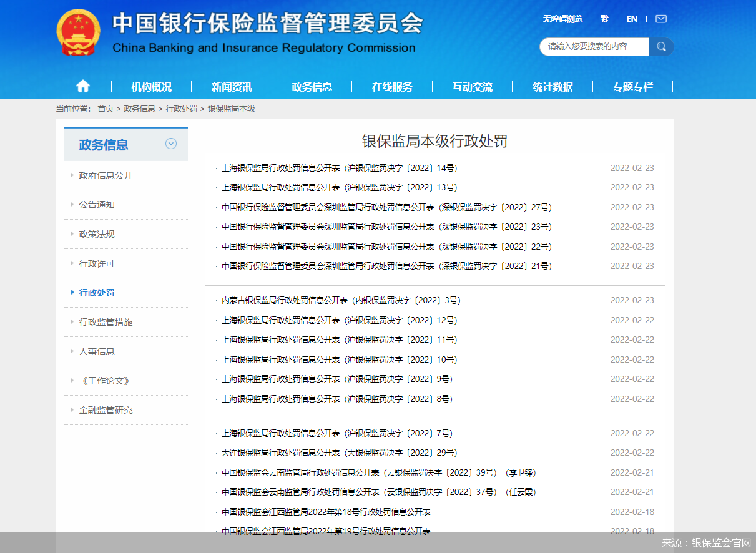Open 统计数据 menu
The image size is (756, 553).
click(x=552, y=87)
